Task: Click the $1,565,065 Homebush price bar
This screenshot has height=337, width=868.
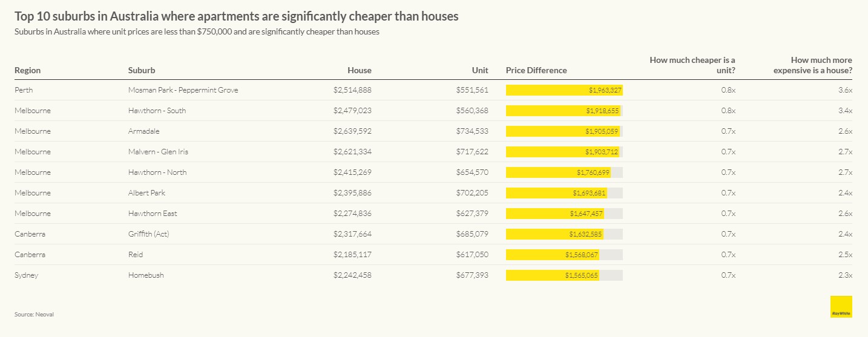Action: [553, 275]
